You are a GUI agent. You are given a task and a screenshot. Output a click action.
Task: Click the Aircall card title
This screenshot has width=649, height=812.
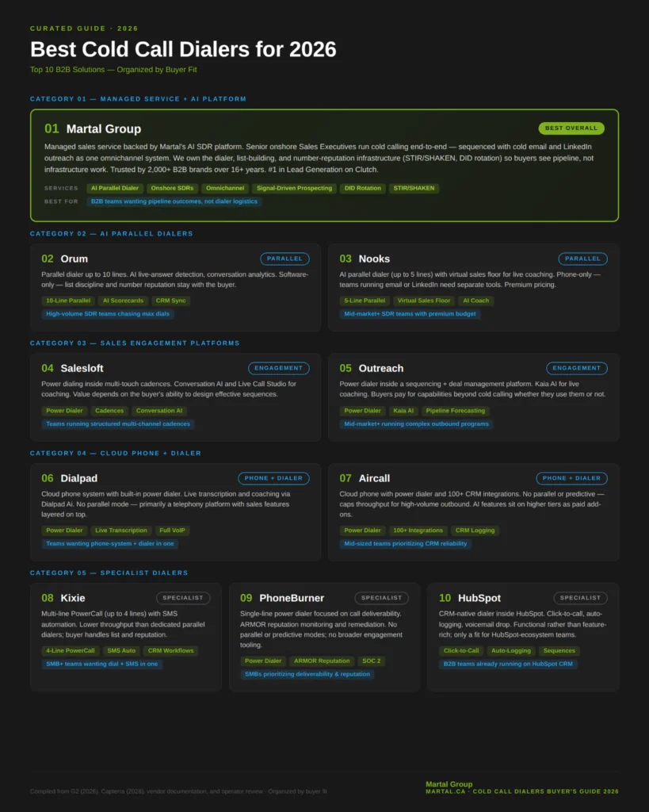(x=374, y=478)
